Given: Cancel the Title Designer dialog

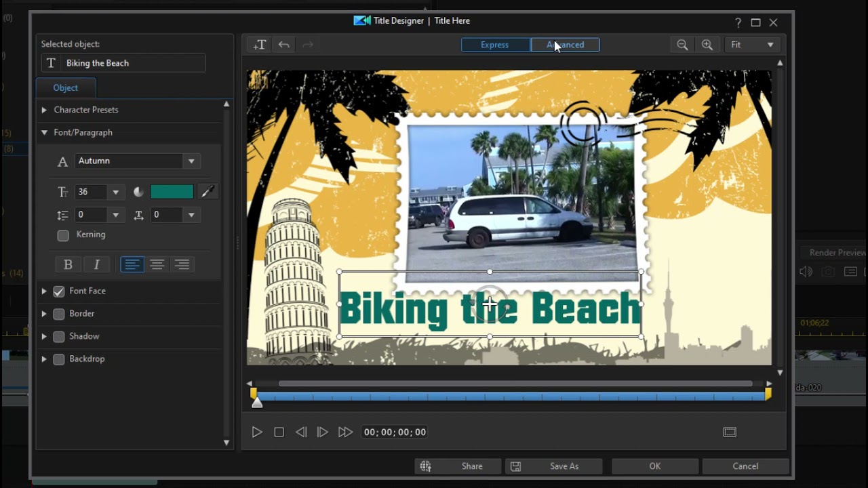Looking at the screenshot, I should (x=745, y=466).
